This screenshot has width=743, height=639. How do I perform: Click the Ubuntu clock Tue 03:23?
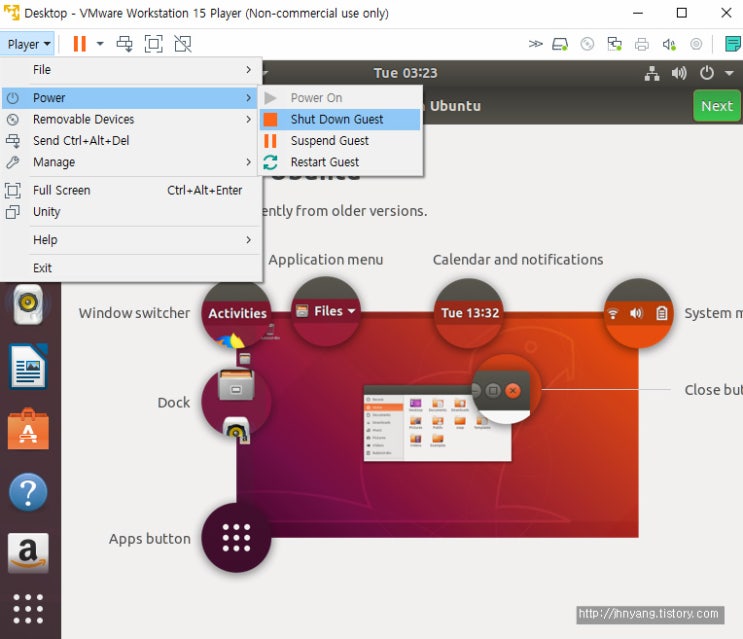[406, 73]
